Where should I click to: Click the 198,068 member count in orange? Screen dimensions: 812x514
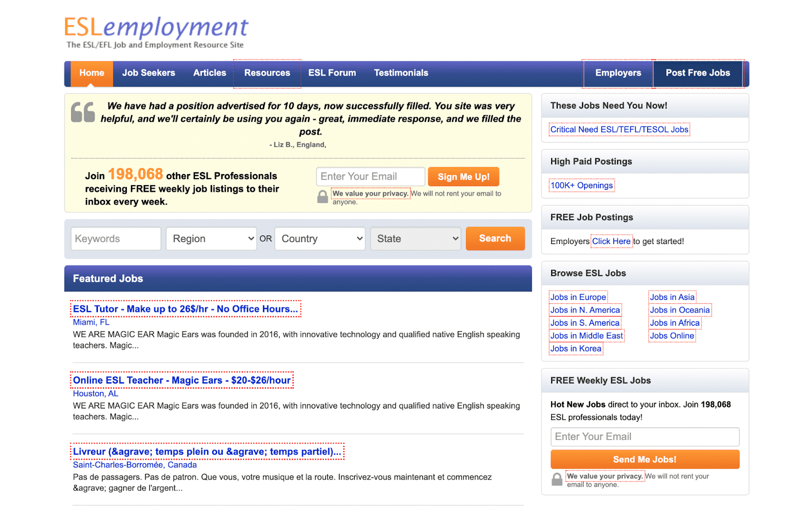click(x=136, y=175)
